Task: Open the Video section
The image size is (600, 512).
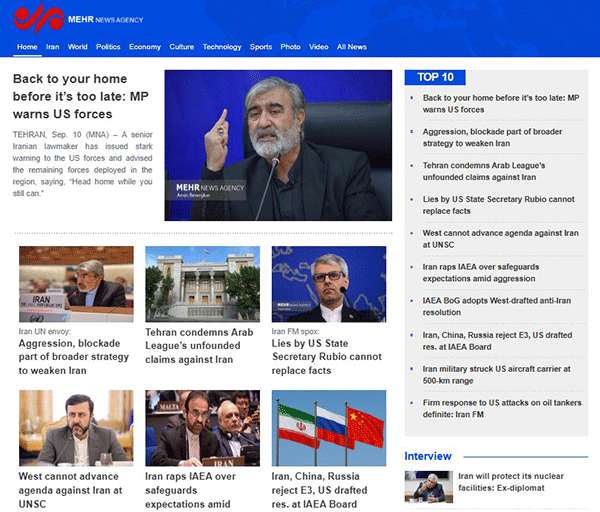Action: [x=319, y=47]
